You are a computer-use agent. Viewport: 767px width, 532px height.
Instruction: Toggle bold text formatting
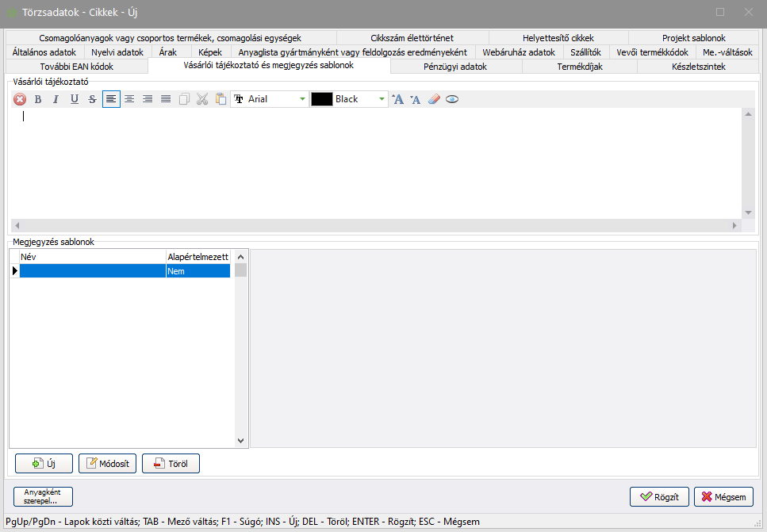(x=38, y=99)
